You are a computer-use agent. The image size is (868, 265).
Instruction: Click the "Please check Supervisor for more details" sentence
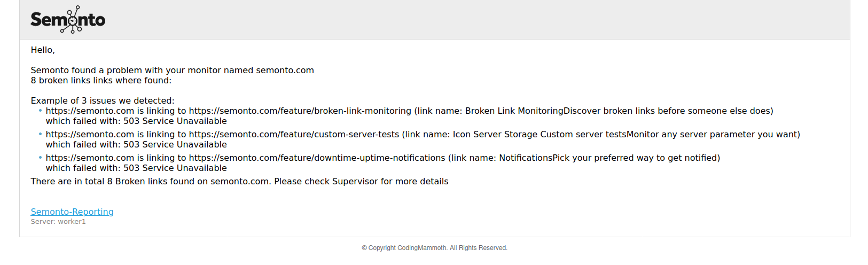[x=361, y=182]
